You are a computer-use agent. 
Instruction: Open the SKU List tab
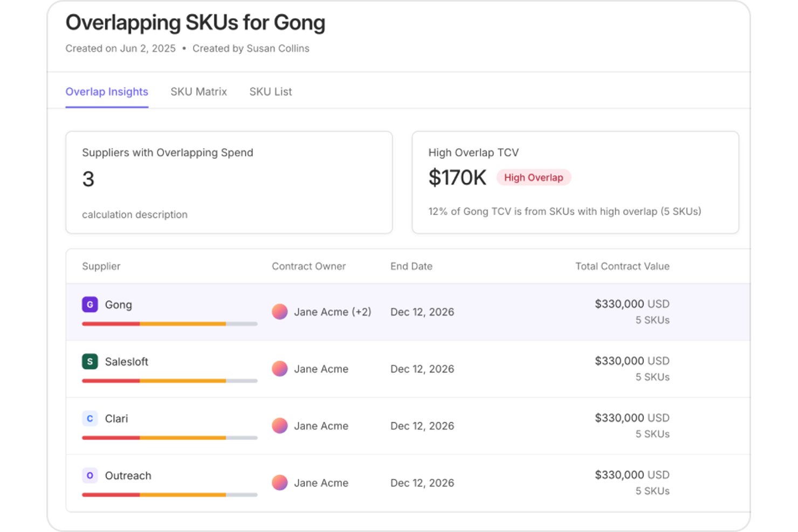click(271, 92)
